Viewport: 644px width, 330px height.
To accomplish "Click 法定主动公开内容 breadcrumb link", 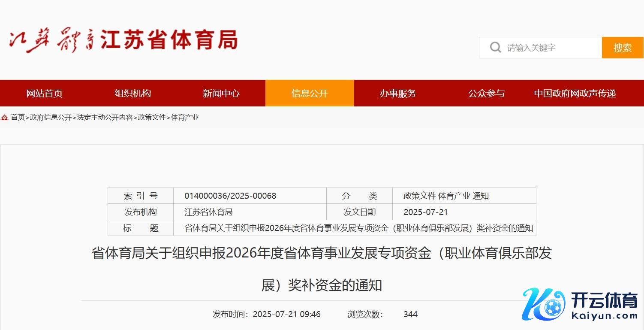I will click(x=105, y=118).
